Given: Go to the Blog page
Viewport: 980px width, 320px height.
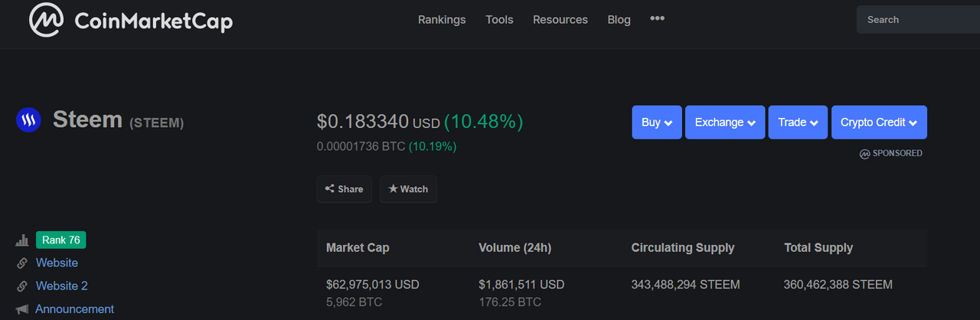Looking at the screenshot, I should point(619,20).
